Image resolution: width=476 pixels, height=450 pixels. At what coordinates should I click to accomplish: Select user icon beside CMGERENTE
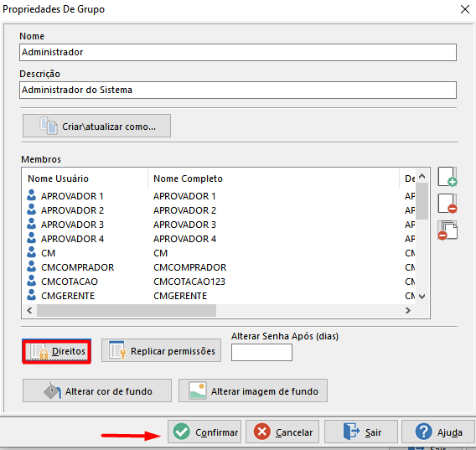31,295
